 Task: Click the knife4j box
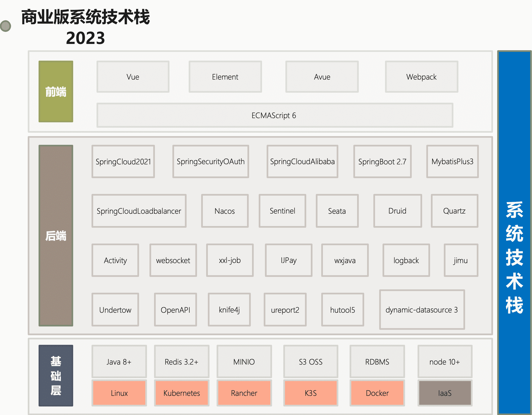tap(229, 310)
